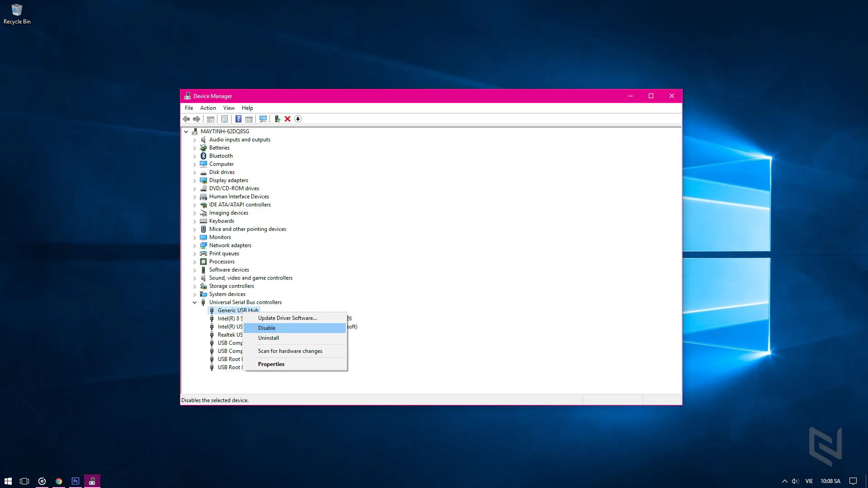Screen dimensions: 868x488
Task: Click Scan for hardware changes toolbar icon
Action: click(x=263, y=119)
